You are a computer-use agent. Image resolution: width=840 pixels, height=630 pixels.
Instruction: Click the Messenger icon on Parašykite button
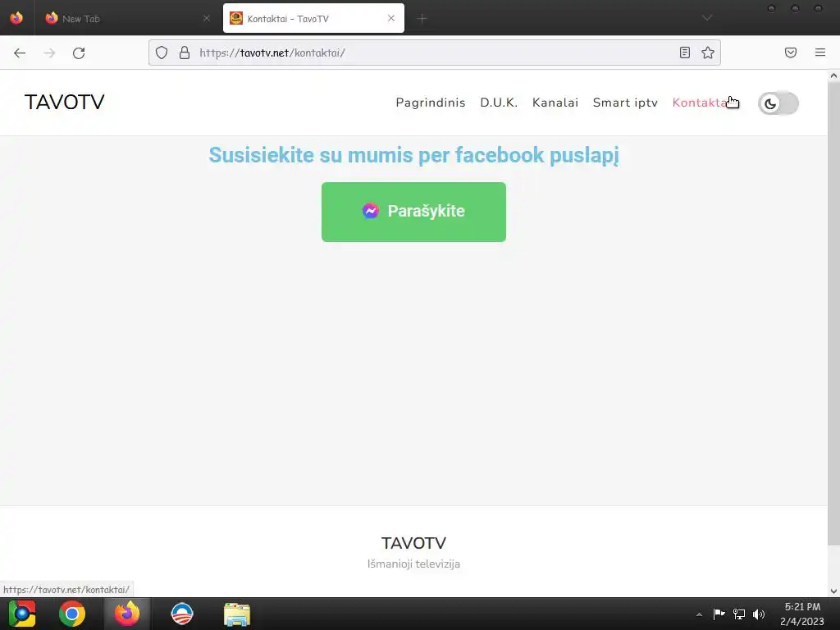370,211
